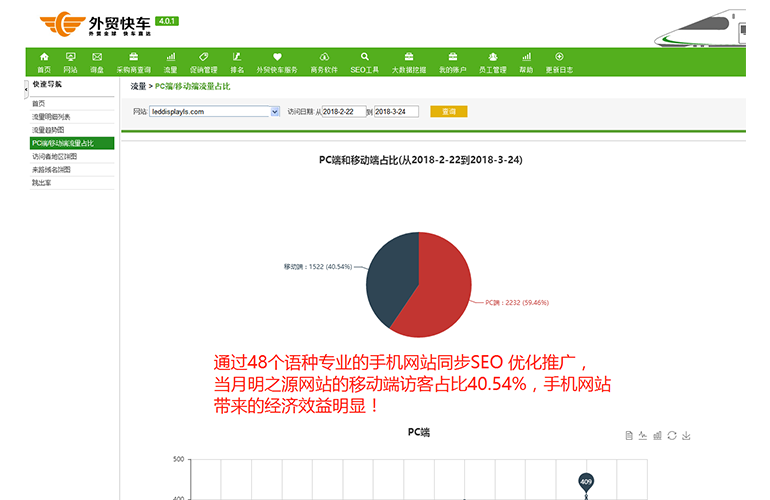770x500 pixels.
Task: Select PC端/移动端流量占比 in the sidebar
Action: click(72, 143)
